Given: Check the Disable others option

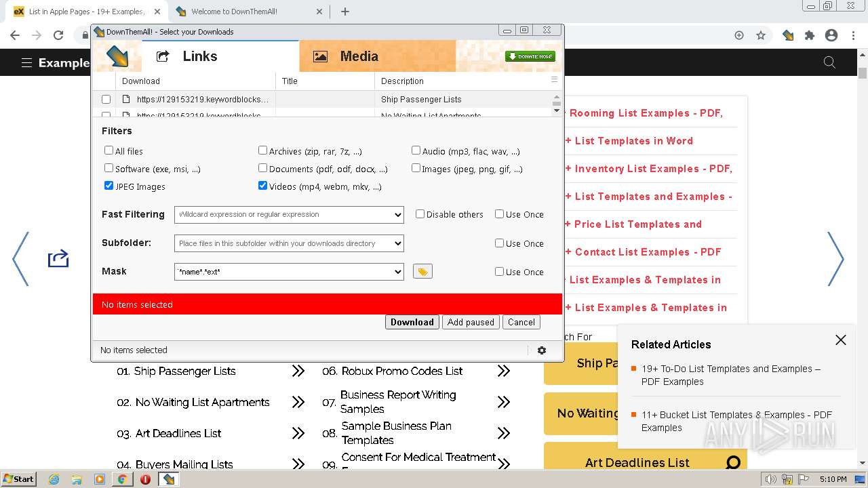Looking at the screenshot, I should click(420, 214).
